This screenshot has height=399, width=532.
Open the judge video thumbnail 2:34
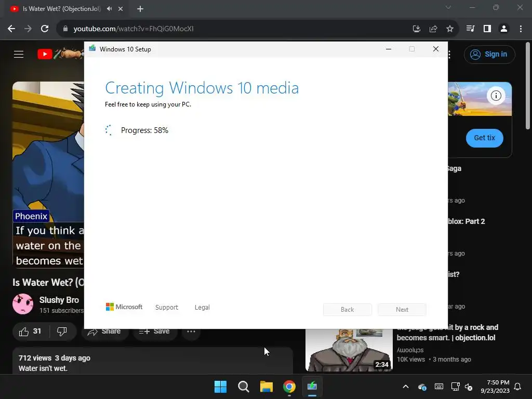(x=349, y=350)
